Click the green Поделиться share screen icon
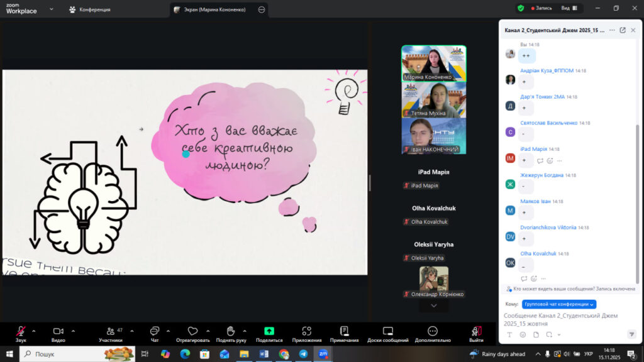 269,331
